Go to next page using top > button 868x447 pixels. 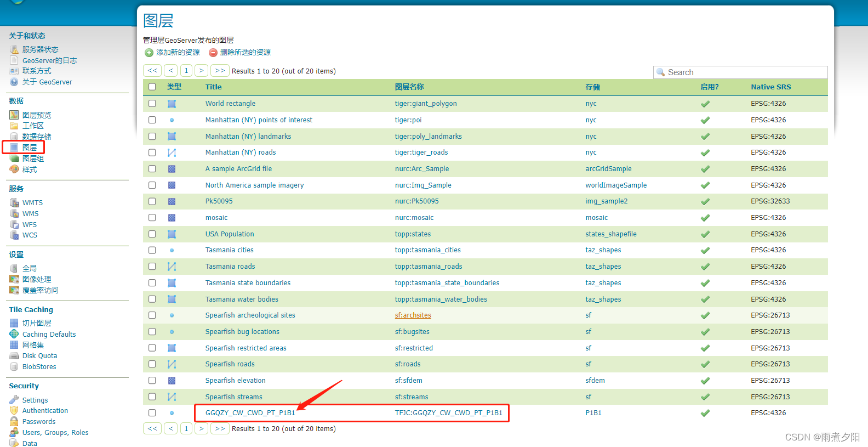coord(202,71)
